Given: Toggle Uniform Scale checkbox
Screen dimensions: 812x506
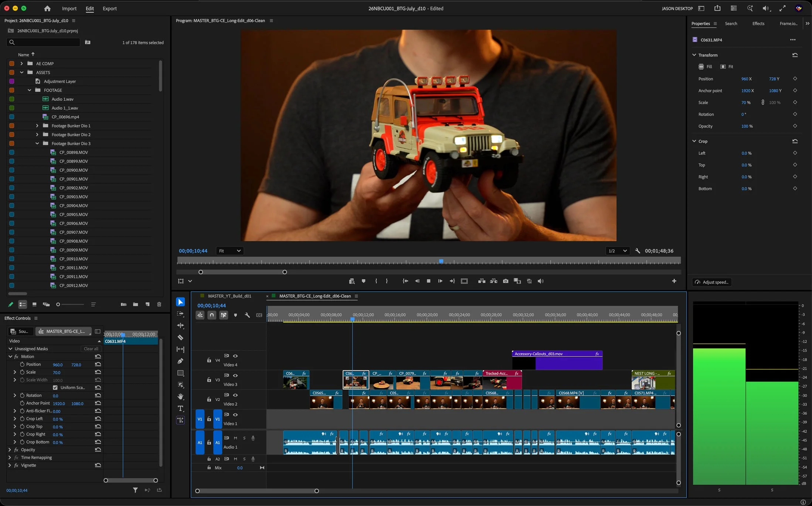Looking at the screenshot, I should click(x=55, y=388).
